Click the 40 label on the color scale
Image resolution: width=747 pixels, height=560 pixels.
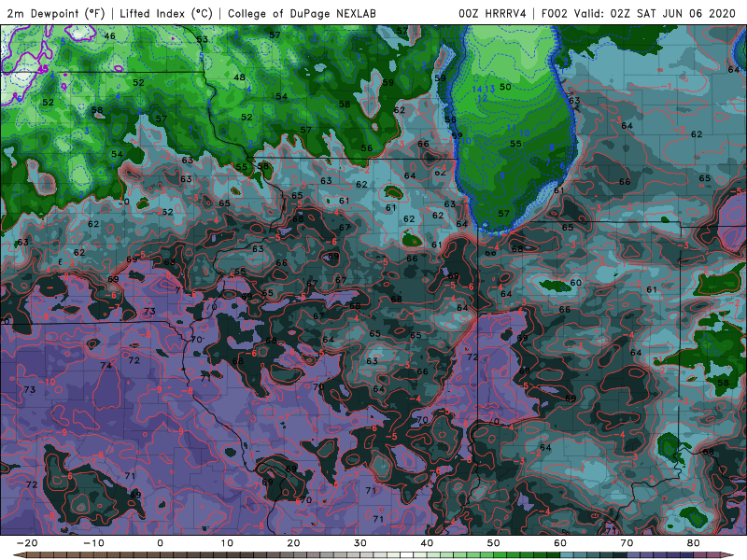(427, 543)
